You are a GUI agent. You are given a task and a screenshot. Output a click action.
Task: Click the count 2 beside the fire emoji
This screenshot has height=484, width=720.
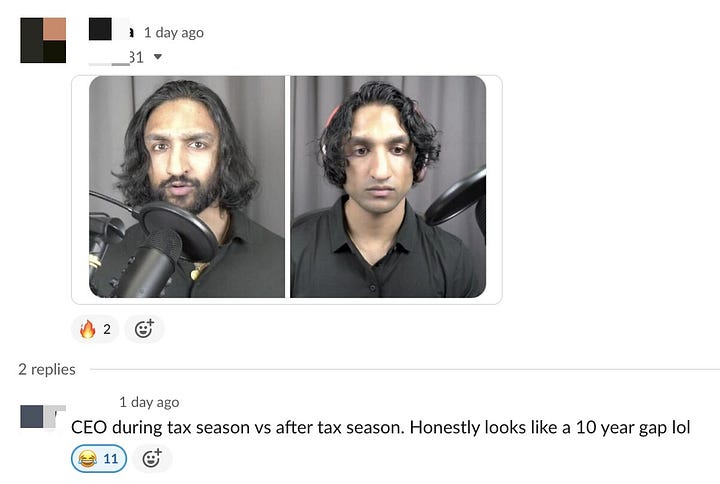click(x=107, y=329)
